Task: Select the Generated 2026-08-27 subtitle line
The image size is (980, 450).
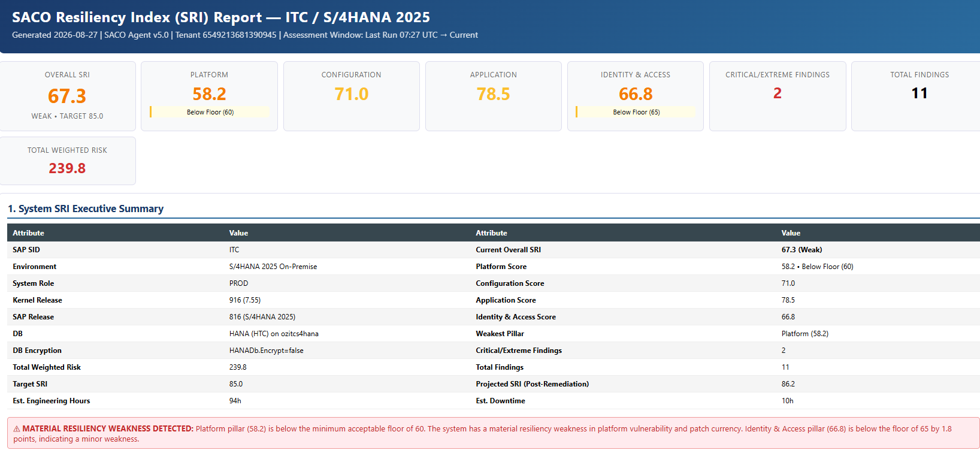Action: [245, 35]
